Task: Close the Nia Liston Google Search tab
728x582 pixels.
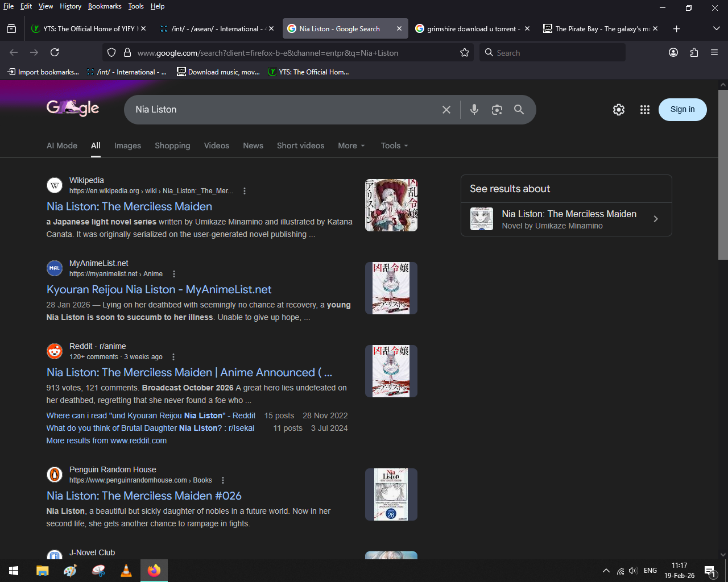Action: pyautogui.click(x=399, y=28)
